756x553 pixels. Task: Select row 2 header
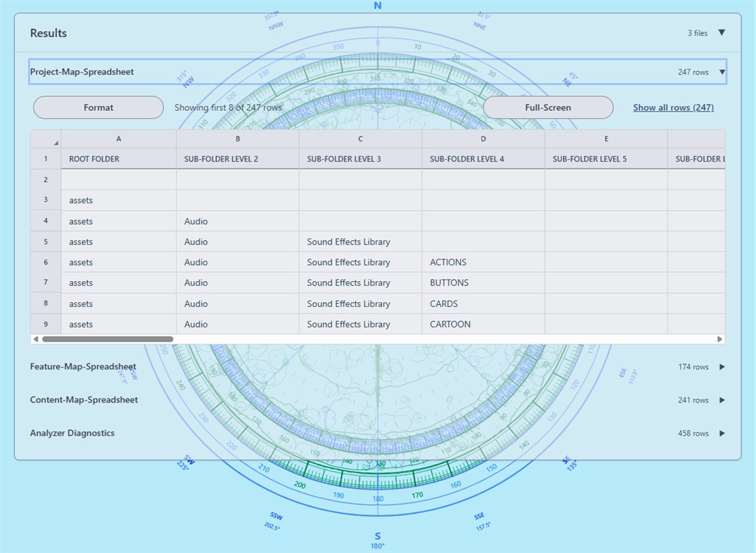(x=46, y=180)
